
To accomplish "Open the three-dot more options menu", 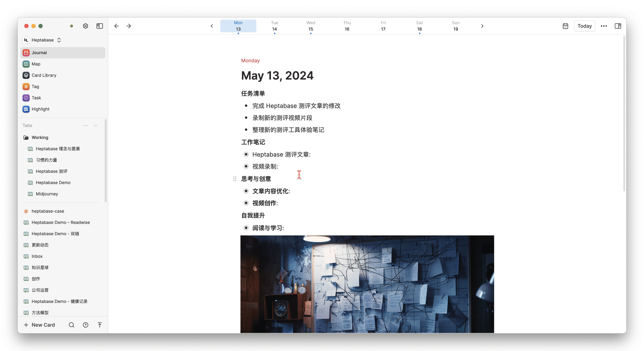I will coord(604,26).
